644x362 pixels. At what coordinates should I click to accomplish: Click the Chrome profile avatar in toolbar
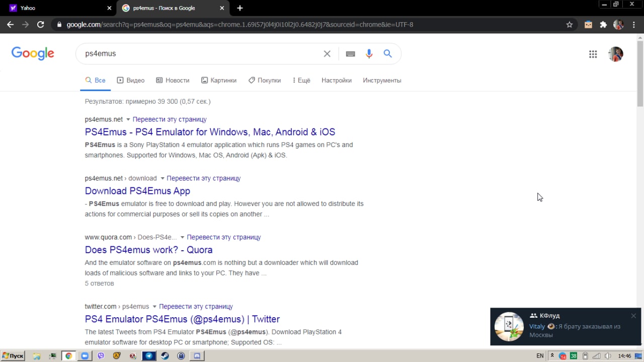coord(619,24)
